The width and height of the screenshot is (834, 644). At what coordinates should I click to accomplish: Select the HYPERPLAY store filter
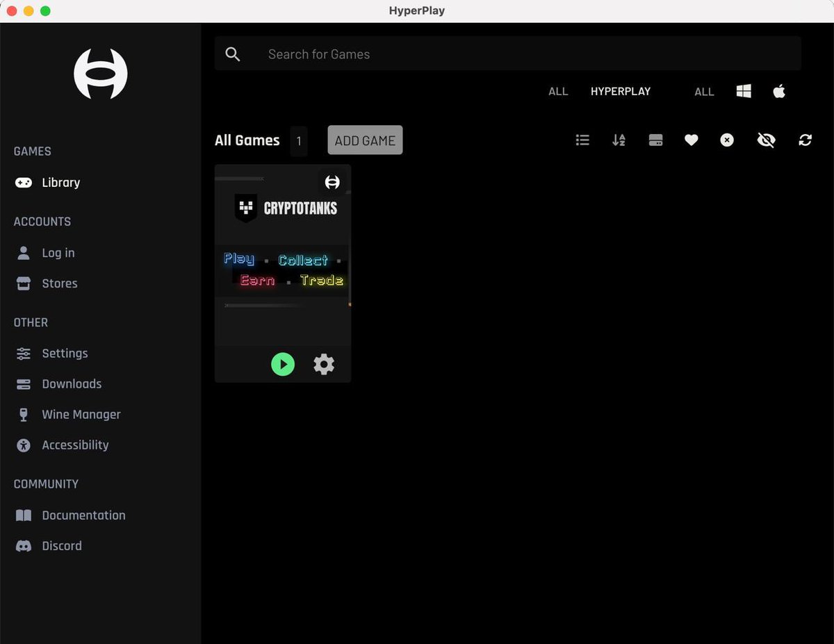621,91
